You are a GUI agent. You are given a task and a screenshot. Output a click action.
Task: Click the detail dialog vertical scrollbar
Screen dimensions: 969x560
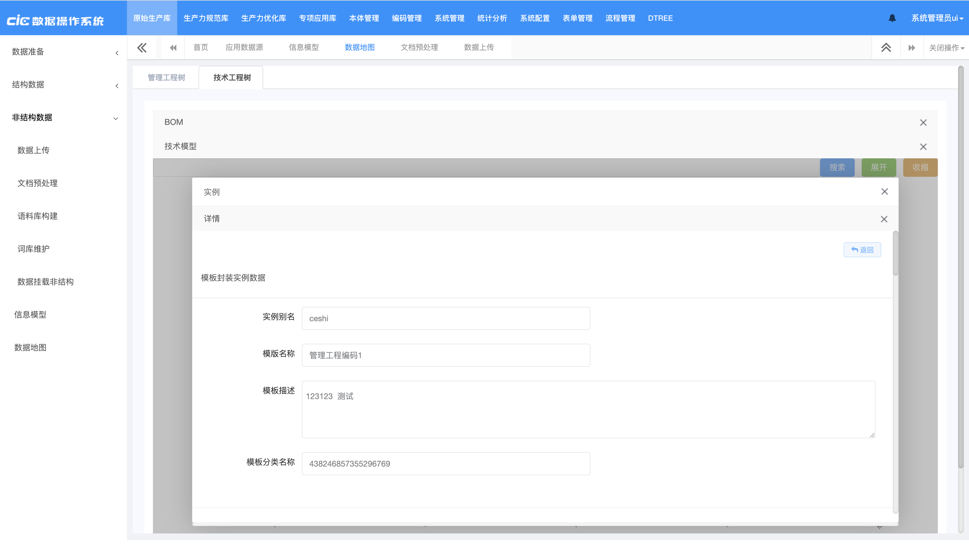[895, 254]
